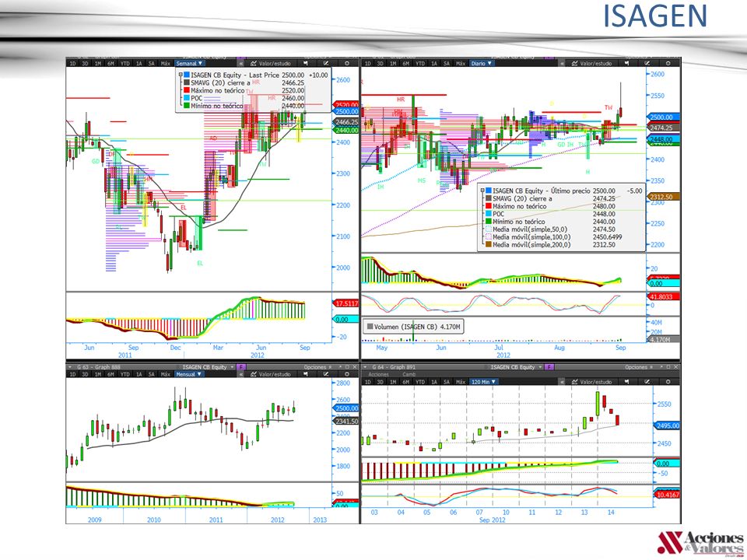Select 6M range in the Diario chart
Image resolution: width=747 pixels, height=560 pixels.
[x=405, y=63]
